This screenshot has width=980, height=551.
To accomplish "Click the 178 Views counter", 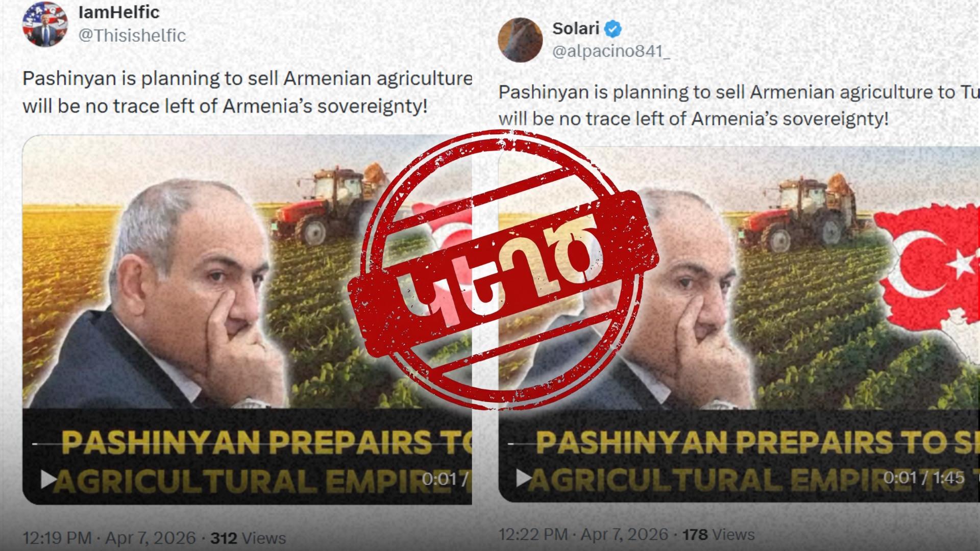I will click(x=718, y=534).
